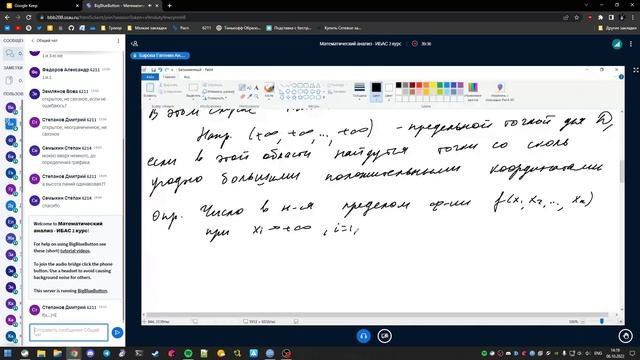Viewport: 640px width, 360px height.
Task: Open Spotify from the taskbar
Action: click(x=188, y=353)
